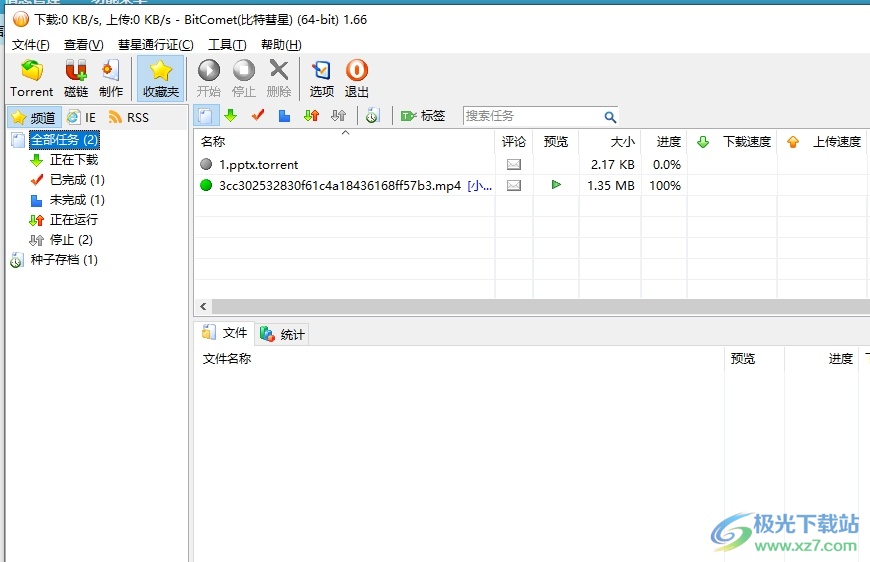Open the 文件 menu
The height and width of the screenshot is (562, 870).
tap(31, 45)
